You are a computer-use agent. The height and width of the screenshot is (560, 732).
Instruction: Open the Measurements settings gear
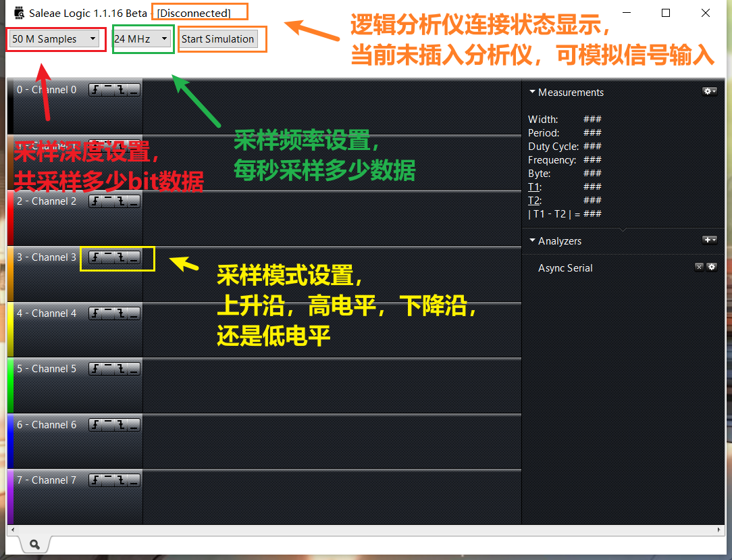pos(709,91)
